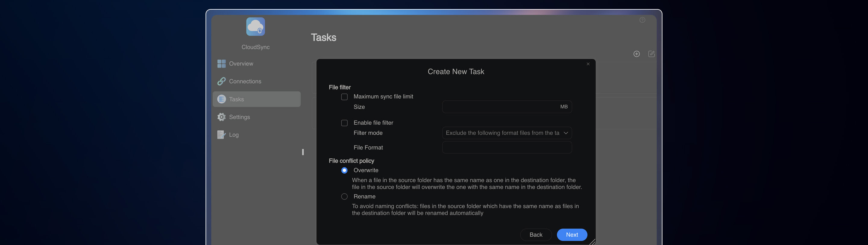Click the dialog resize corner handle
868x245 pixels.
click(592, 242)
